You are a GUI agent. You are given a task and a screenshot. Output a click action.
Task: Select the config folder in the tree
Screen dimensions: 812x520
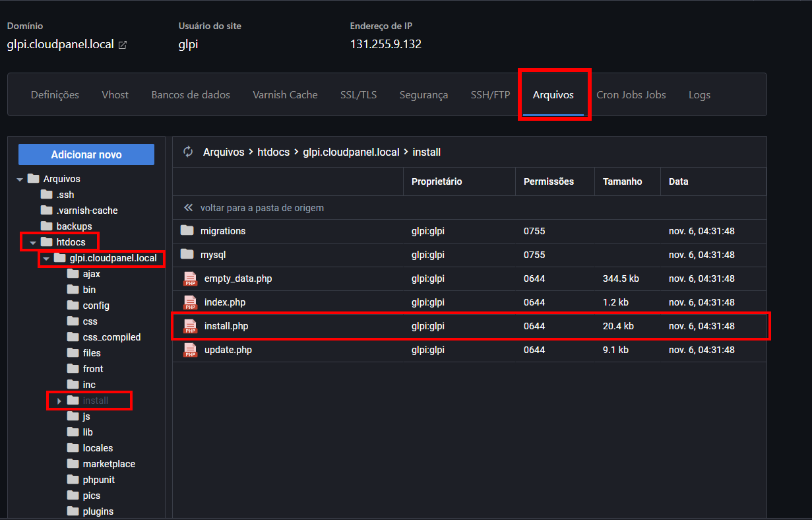[x=96, y=306]
